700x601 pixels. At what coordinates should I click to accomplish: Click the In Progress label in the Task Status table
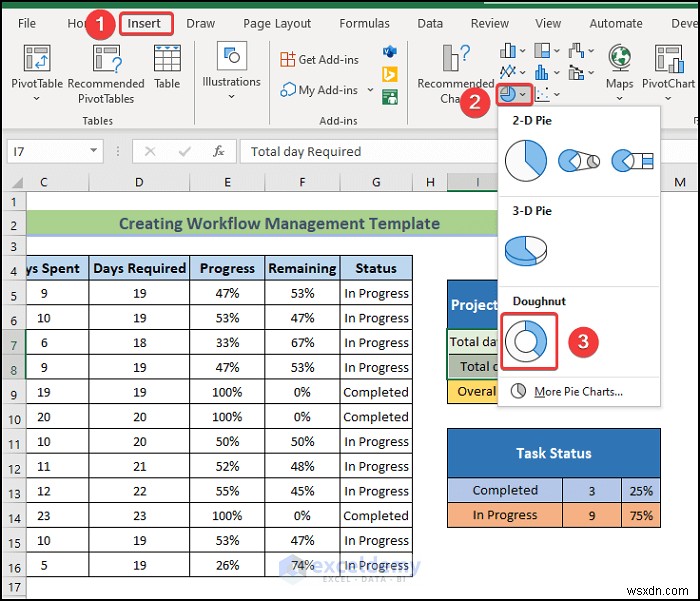[505, 515]
